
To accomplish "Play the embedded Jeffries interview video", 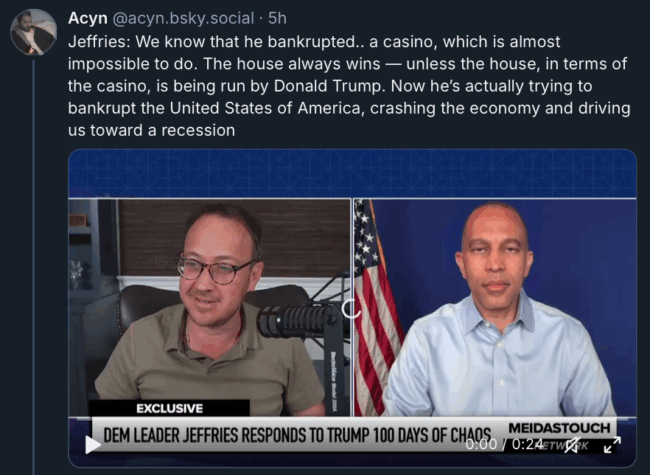I will (93, 445).
